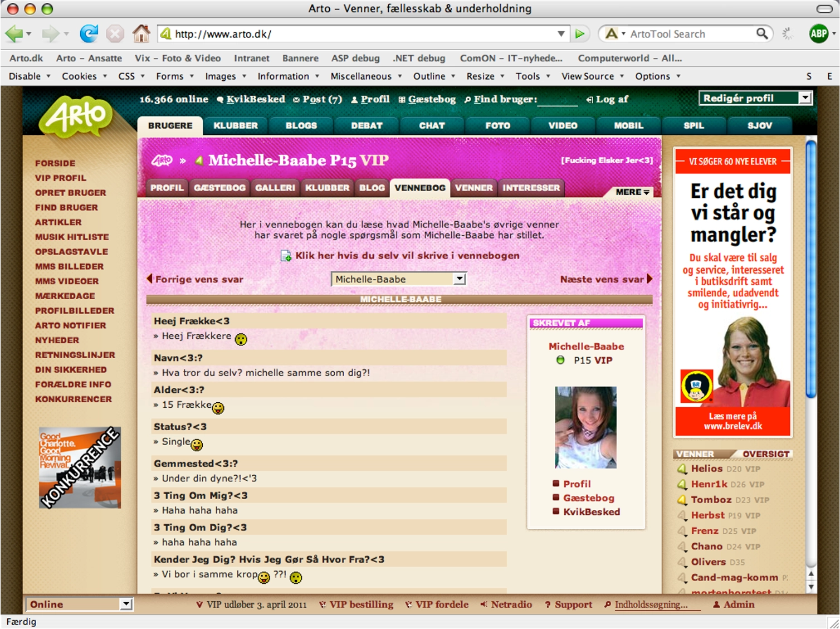This screenshot has height=629, width=840.
Task: Click Michelle-Baabe's profile photo
Action: (x=585, y=427)
